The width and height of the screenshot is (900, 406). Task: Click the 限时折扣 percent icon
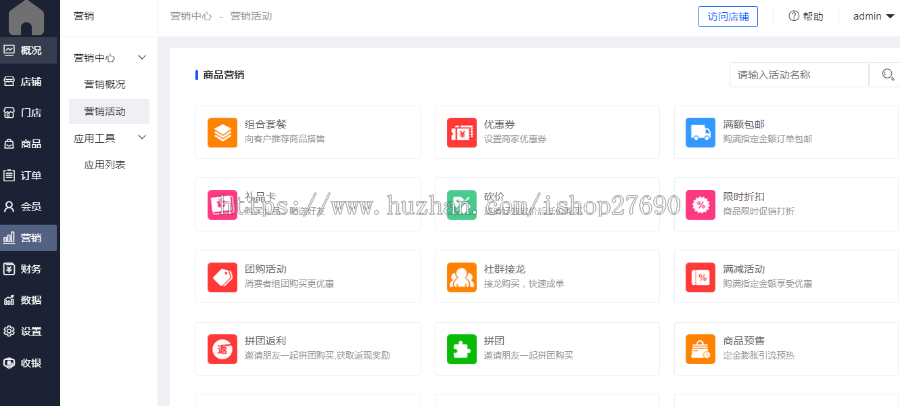700,205
